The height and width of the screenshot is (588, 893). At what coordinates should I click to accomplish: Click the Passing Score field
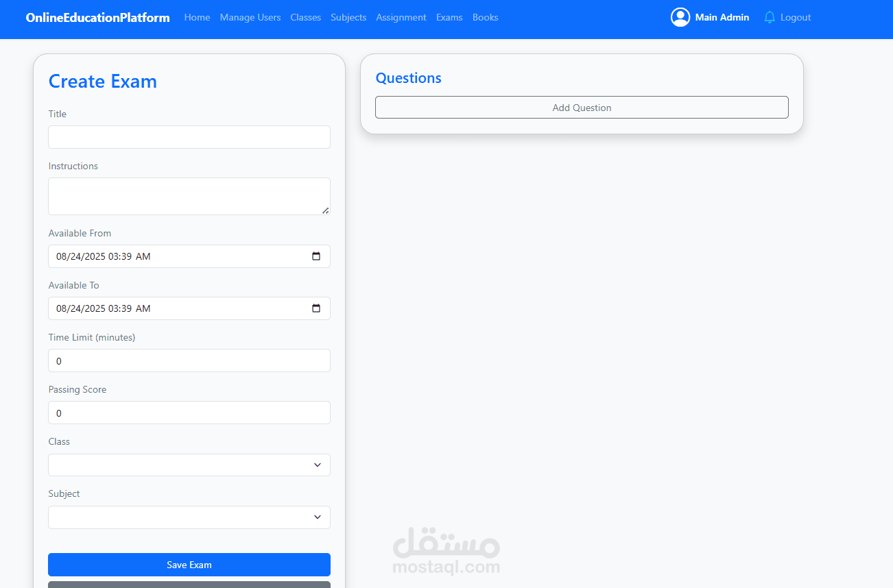coord(189,413)
